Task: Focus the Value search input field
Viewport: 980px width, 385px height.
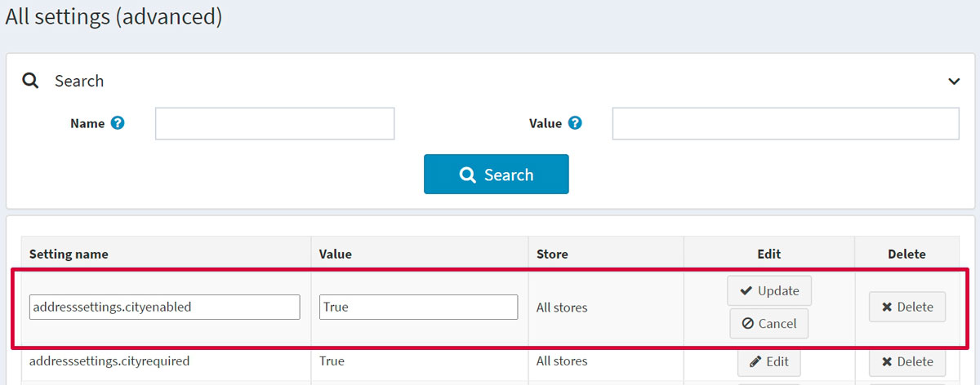Action: tap(785, 124)
